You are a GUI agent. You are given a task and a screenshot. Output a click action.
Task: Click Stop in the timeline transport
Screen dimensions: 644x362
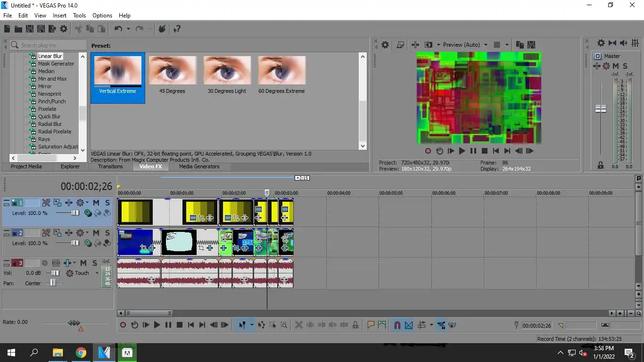click(180, 325)
